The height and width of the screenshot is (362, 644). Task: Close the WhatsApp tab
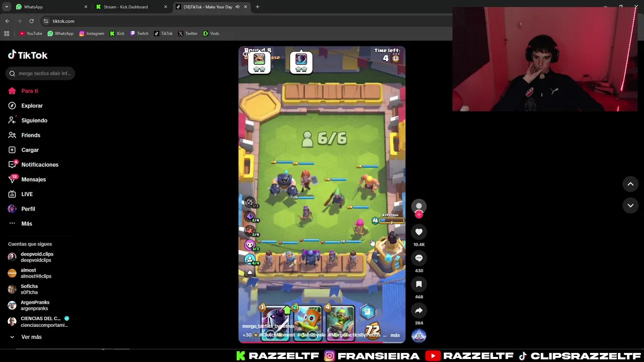[x=86, y=7]
